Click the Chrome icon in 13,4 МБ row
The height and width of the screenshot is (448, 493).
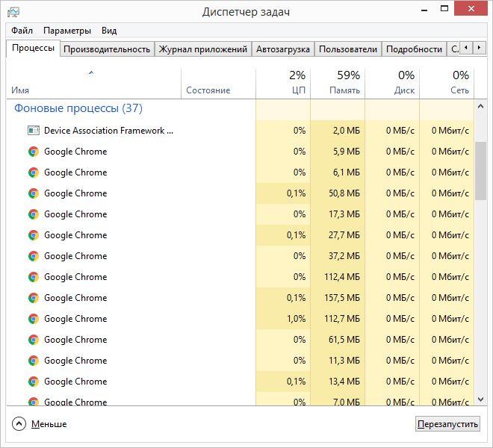coord(34,382)
